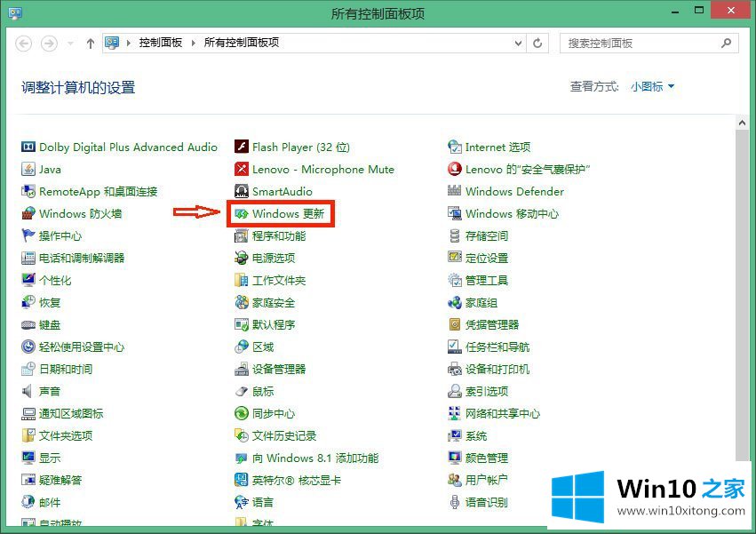This screenshot has height=534, width=756.
Task: Click the title bar control panel system icon
Action: pos(15,13)
